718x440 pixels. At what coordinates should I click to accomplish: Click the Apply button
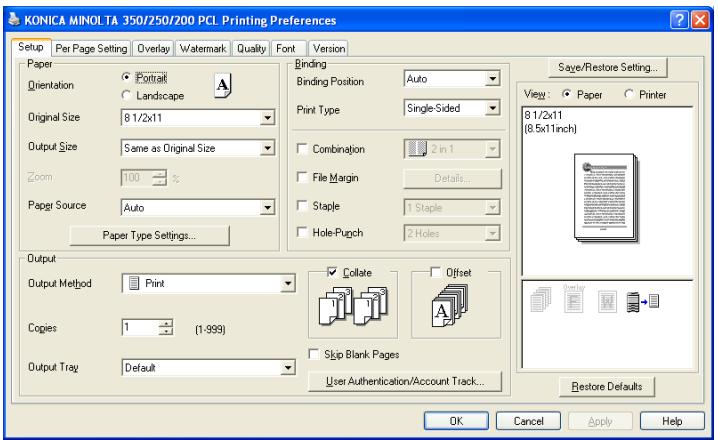(600, 421)
